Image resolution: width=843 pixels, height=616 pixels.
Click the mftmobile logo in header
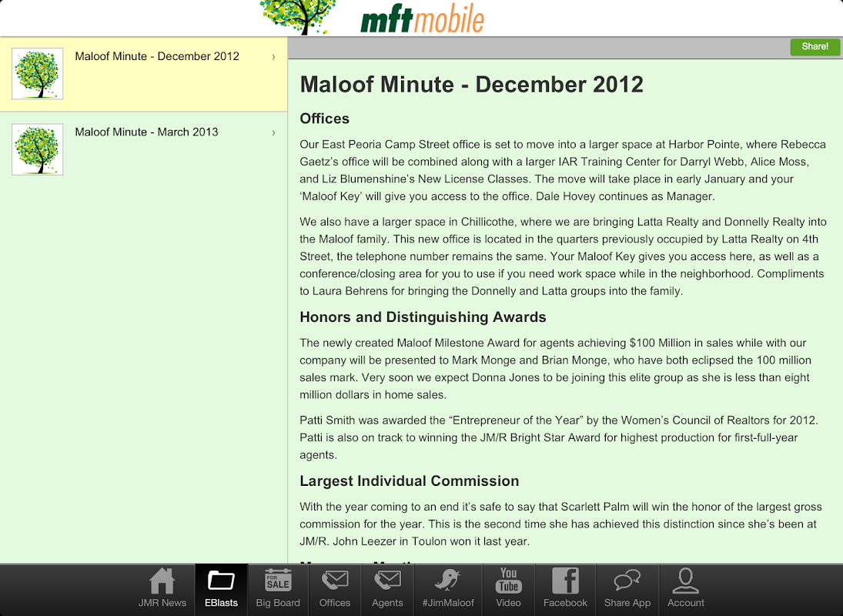(x=423, y=18)
